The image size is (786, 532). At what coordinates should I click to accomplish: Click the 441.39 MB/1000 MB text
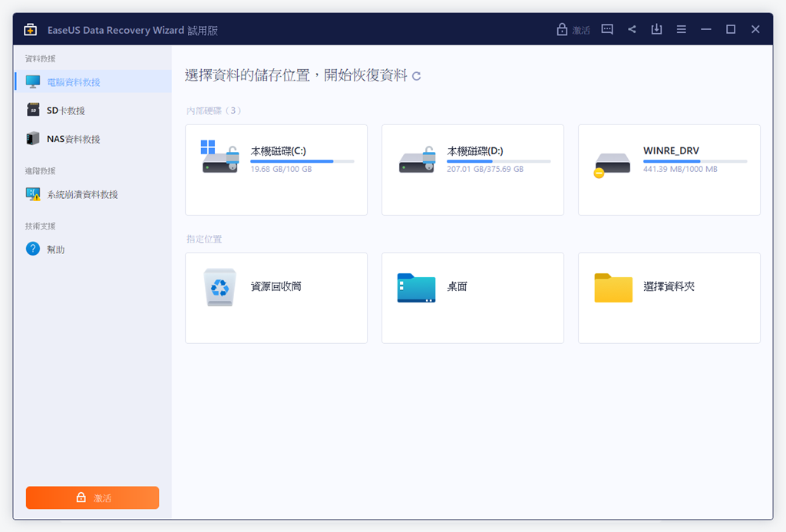680,169
